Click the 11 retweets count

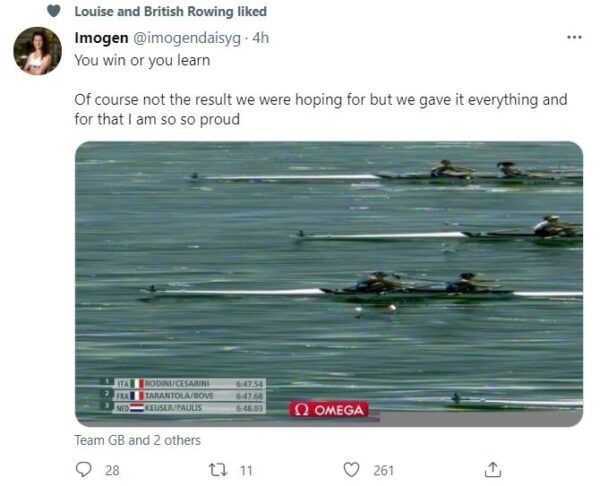pyautogui.click(x=246, y=470)
